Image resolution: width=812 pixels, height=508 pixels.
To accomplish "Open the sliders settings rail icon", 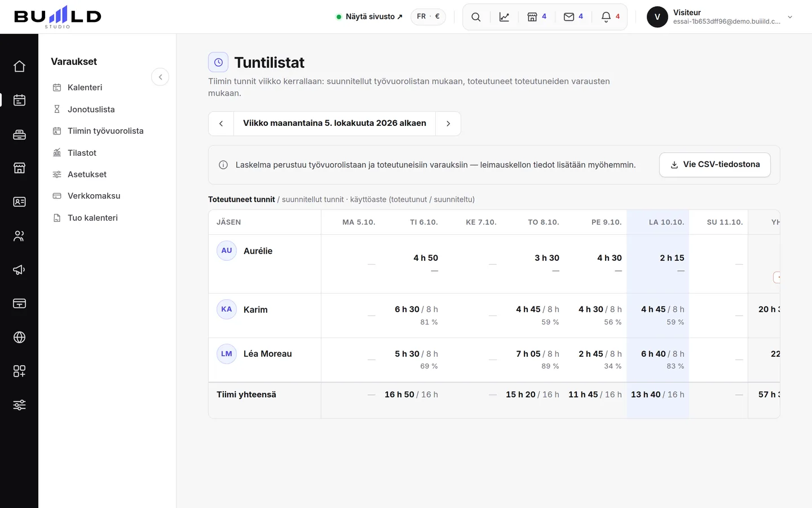I will point(19,405).
